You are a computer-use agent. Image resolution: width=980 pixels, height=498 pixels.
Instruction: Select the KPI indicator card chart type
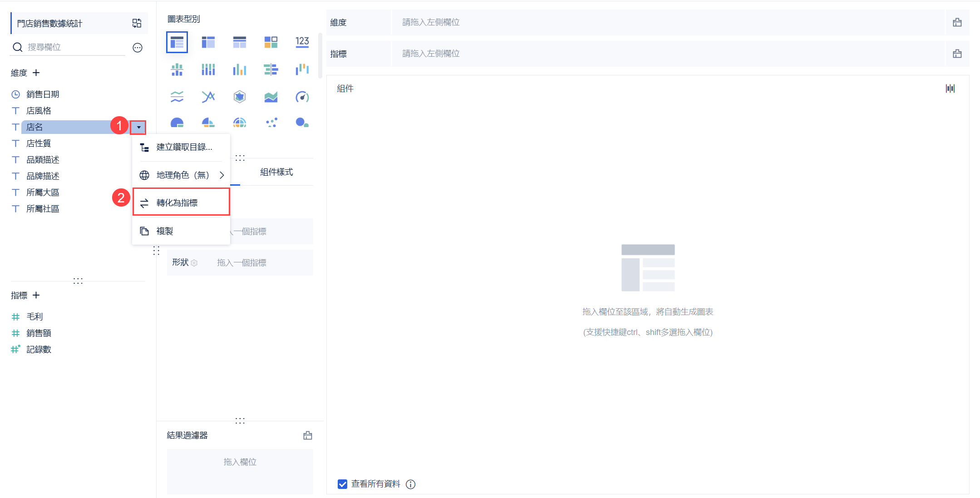click(x=302, y=42)
